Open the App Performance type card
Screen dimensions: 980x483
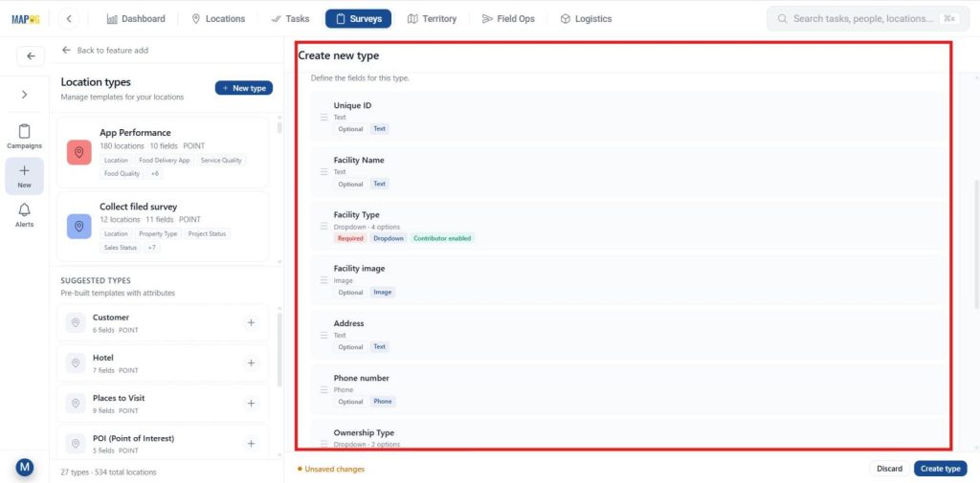163,153
